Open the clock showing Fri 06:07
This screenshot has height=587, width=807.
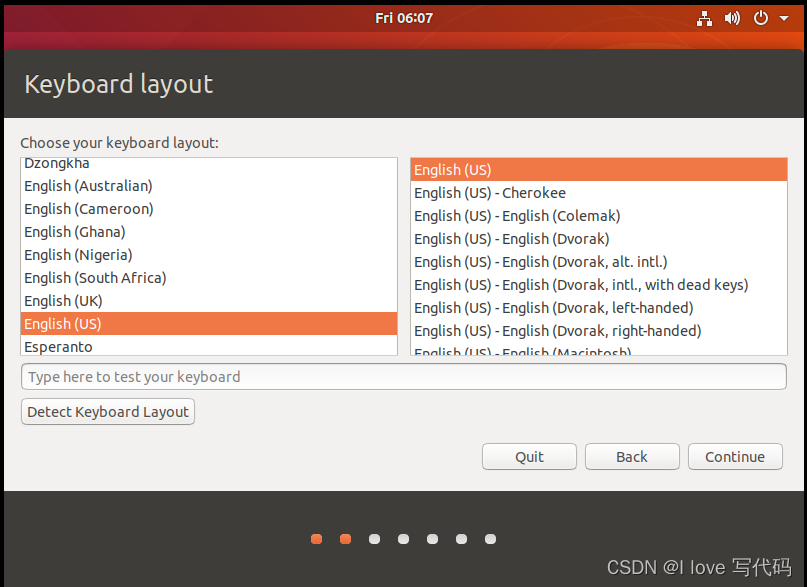(404, 19)
